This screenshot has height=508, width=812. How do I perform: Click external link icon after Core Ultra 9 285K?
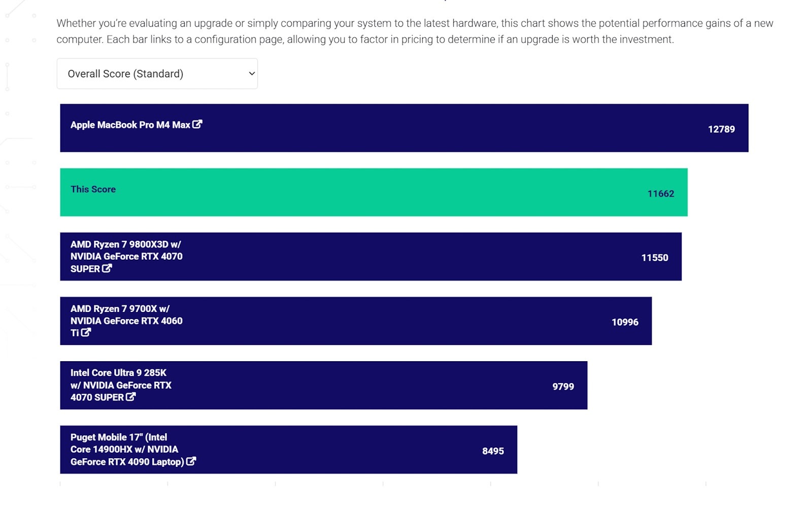[130, 397]
